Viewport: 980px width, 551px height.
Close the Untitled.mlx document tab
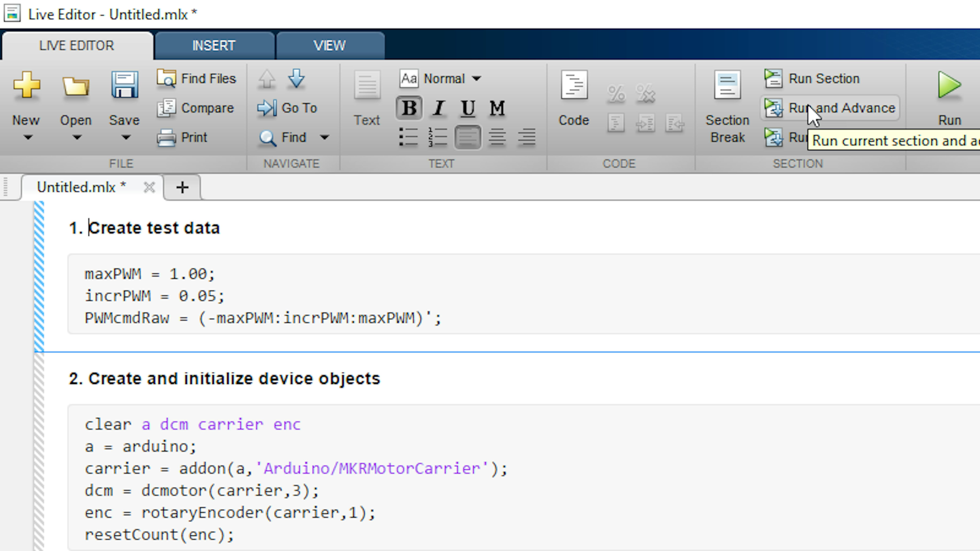click(149, 187)
